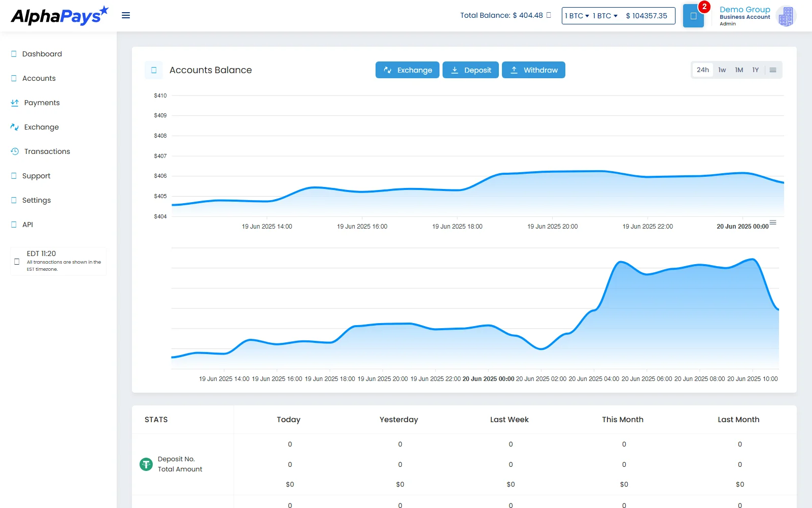Navigate to Exchange page
Viewport: 812px width, 508px height.
[42, 127]
